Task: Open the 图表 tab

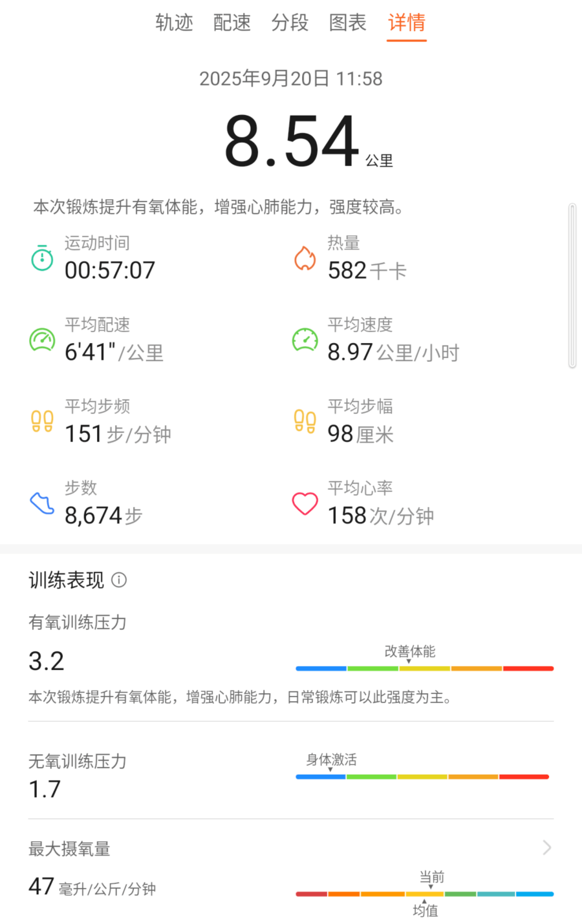Action: click(x=348, y=23)
